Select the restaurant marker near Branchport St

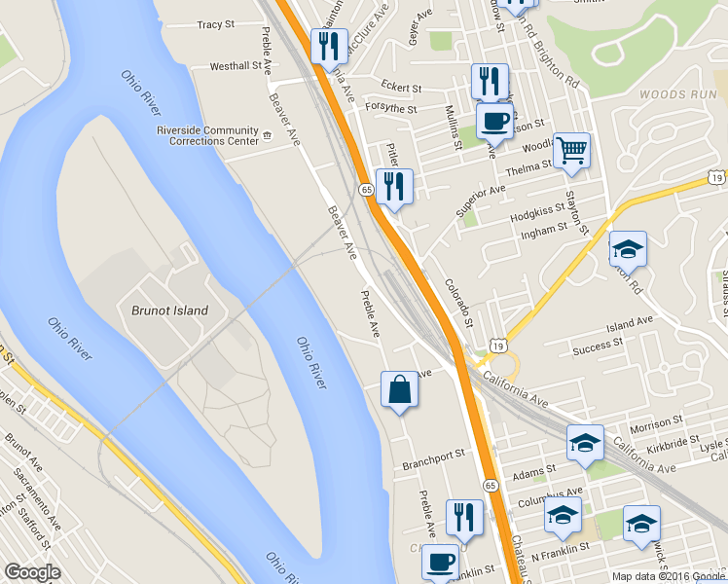pyautogui.click(x=465, y=519)
